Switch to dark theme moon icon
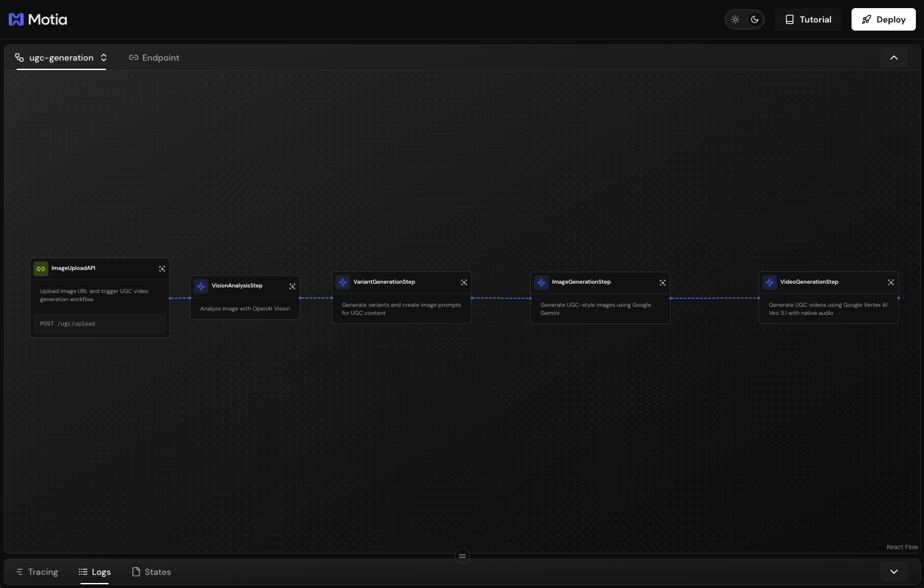 point(755,19)
